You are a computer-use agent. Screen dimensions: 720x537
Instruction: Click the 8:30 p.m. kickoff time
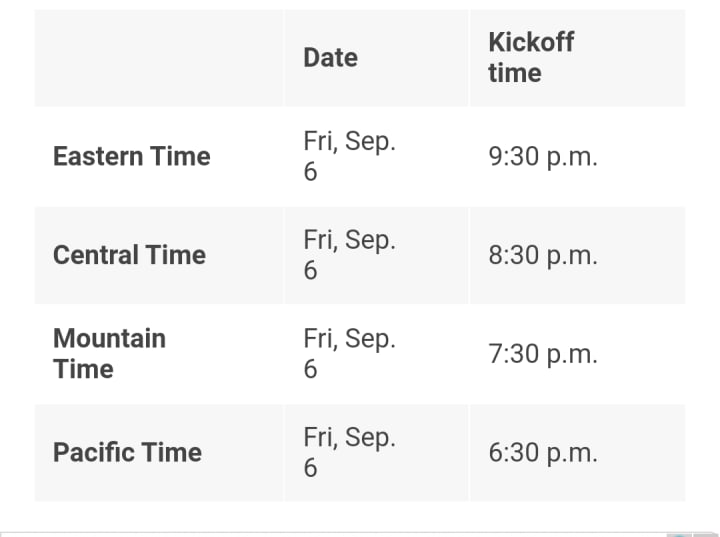coord(542,255)
